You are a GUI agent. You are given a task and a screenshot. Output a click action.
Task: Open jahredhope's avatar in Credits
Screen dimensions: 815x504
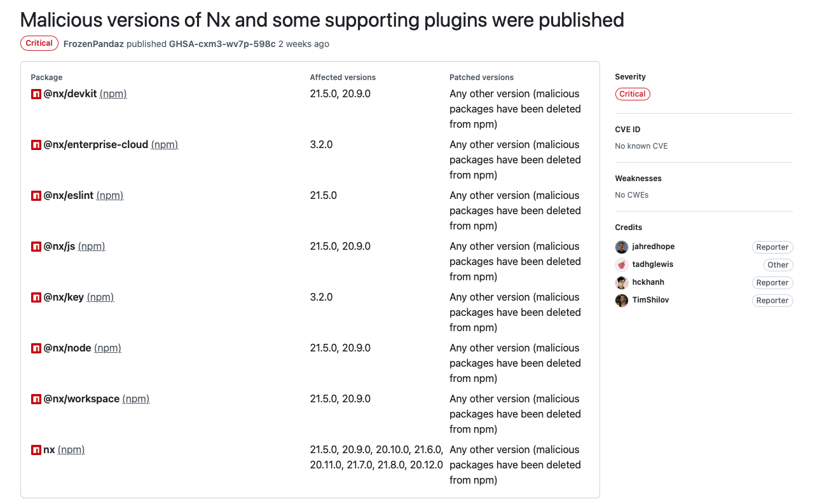pyautogui.click(x=622, y=247)
